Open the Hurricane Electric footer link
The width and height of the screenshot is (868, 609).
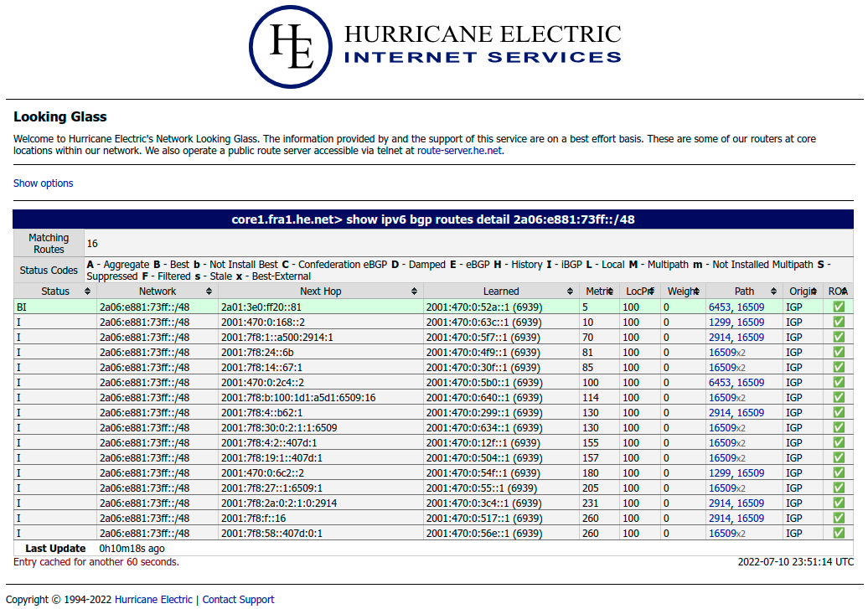tap(153, 600)
